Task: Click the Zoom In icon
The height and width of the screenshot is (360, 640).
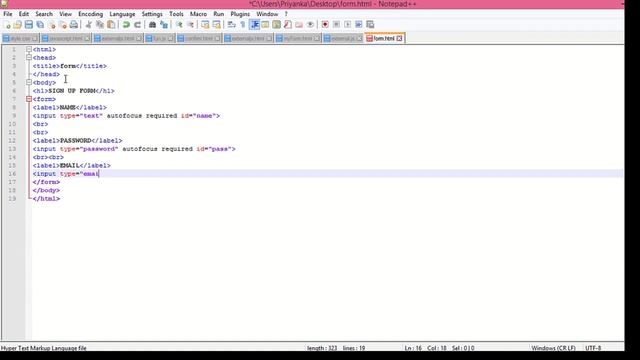Action: 179,25
